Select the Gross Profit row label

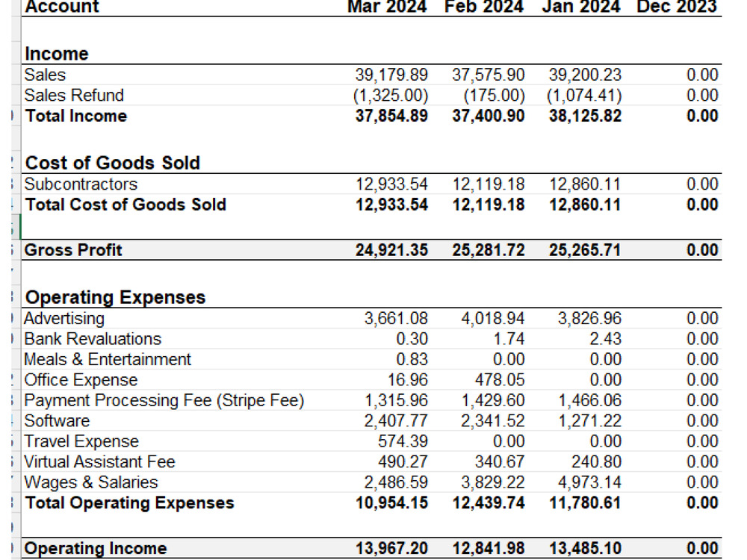73,250
